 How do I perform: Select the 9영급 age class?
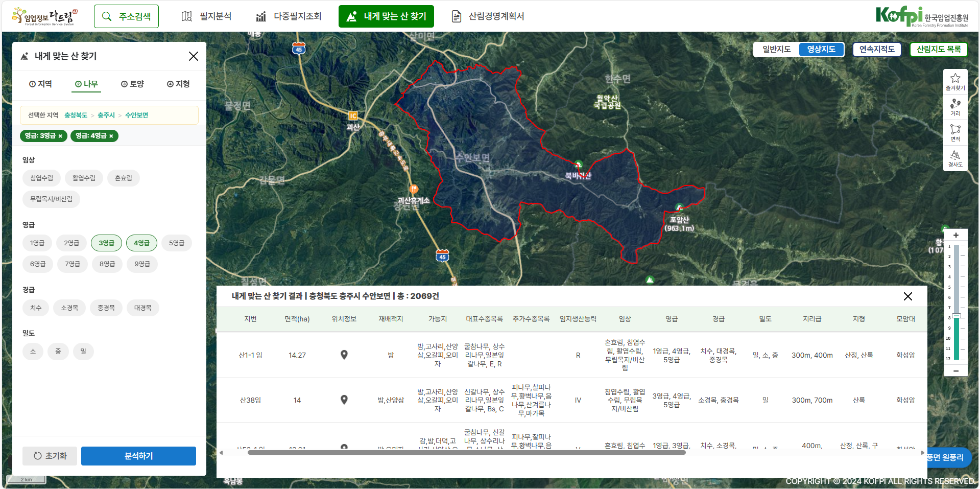[x=142, y=264]
